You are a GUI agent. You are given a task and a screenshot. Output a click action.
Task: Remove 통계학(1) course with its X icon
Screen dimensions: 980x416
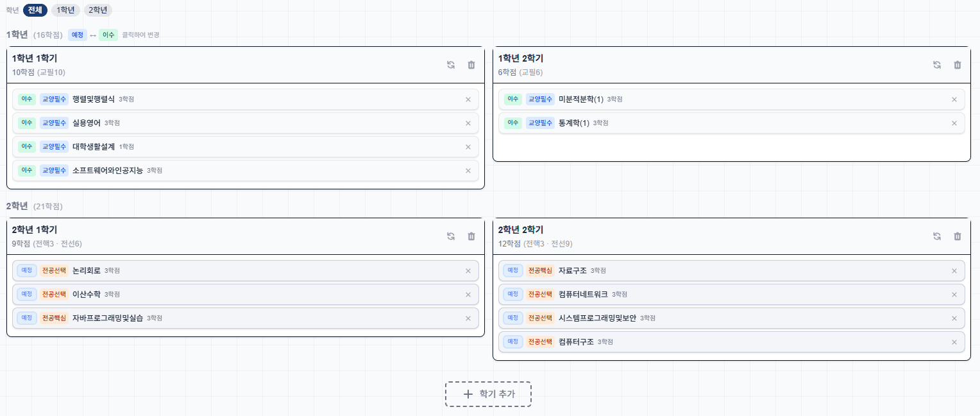(954, 123)
